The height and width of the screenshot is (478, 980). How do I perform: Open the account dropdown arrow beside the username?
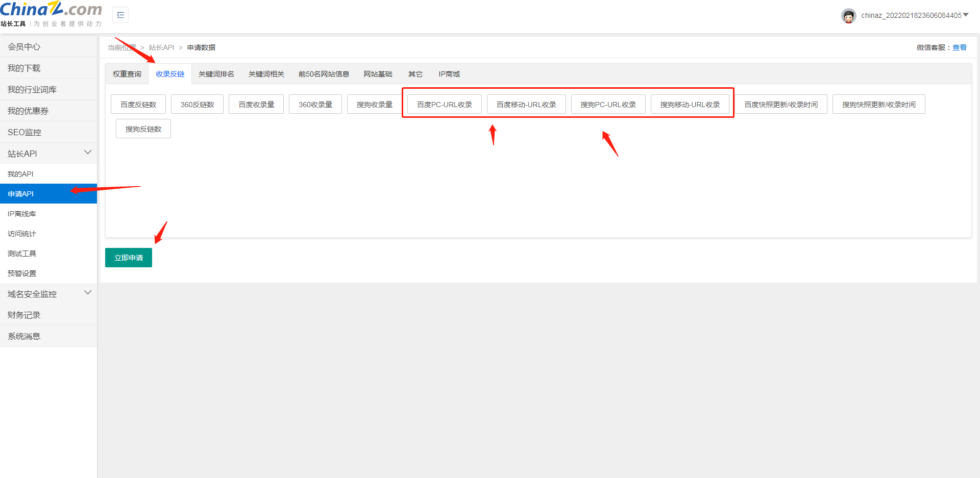966,15
